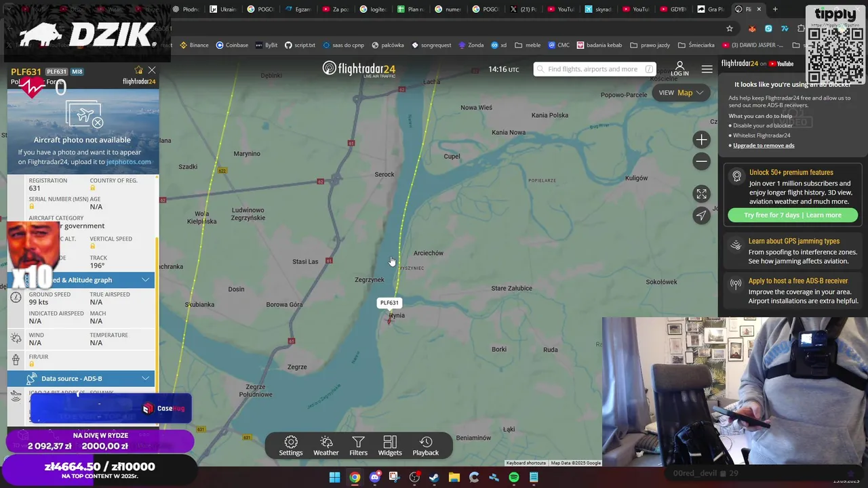Open the script.txt bookmark
This screenshot has width=868, height=488.
(x=300, y=45)
